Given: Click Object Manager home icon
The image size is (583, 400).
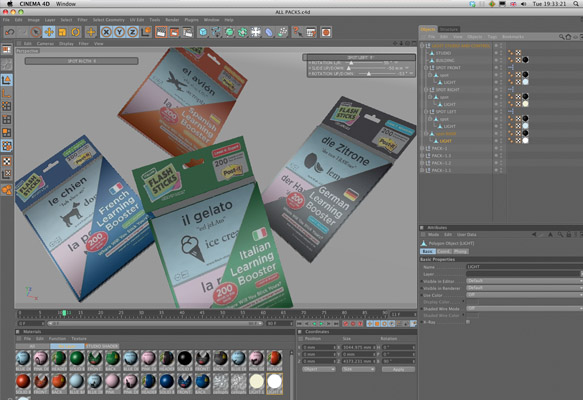Looking at the screenshot, I should 568,37.
